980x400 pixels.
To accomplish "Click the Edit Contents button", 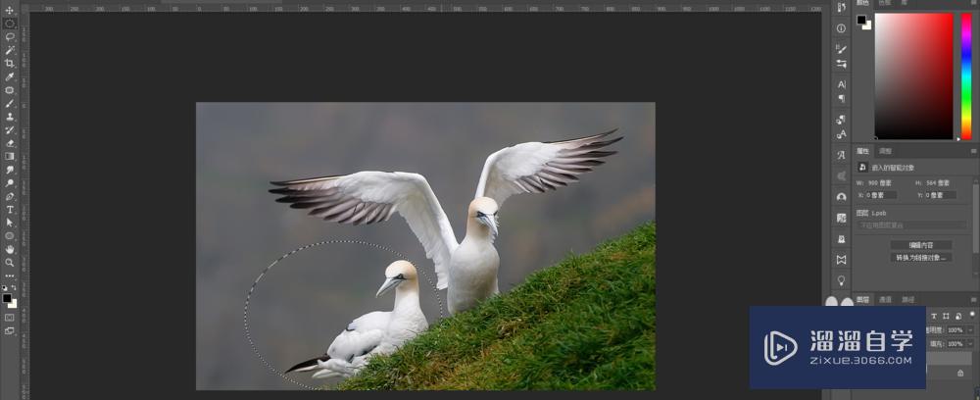I will [921, 245].
